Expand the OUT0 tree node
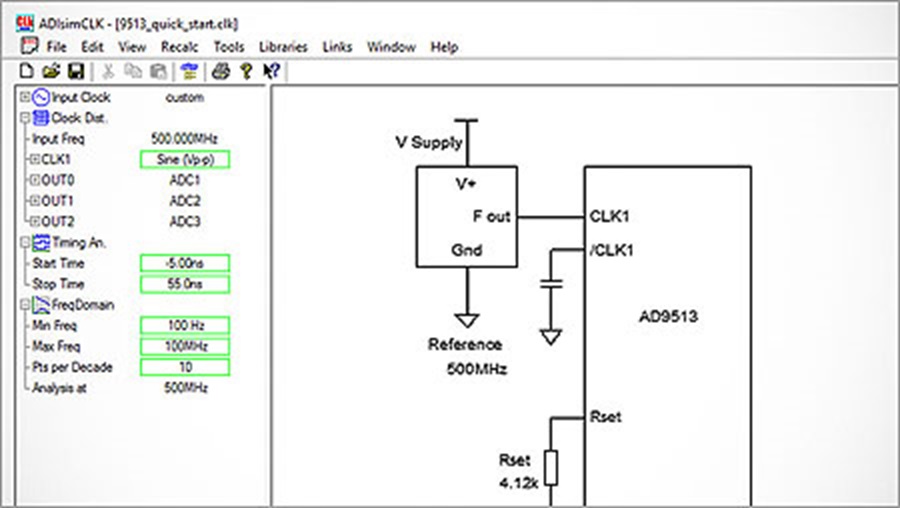Viewport: 900px width, 508px height. tap(34, 180)
